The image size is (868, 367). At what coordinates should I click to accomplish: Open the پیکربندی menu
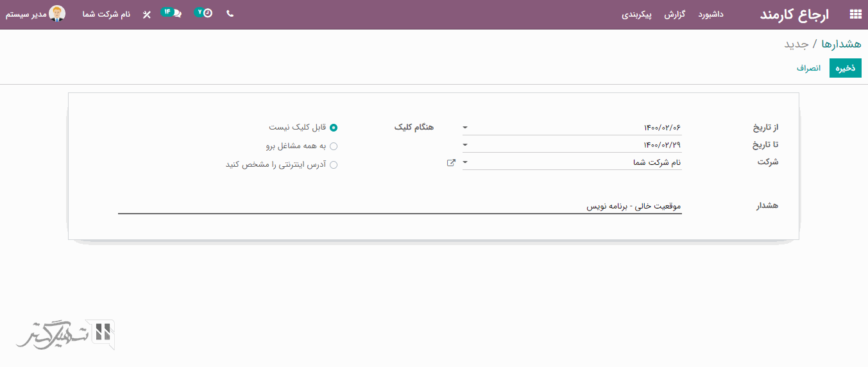pyautogui.click(x=636, y=14)
